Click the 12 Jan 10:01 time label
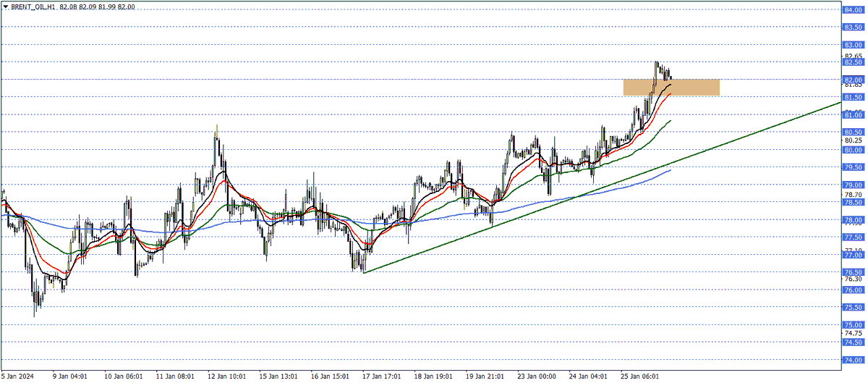 tap(226, 376)
